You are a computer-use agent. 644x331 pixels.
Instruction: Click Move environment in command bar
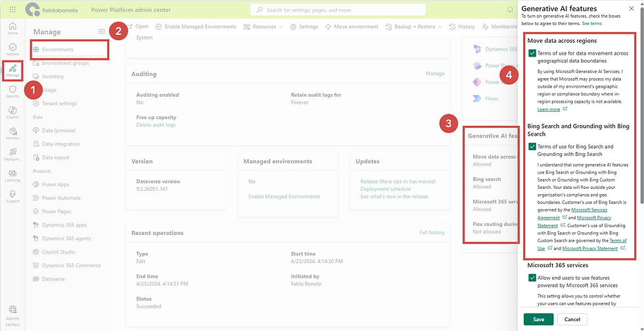coord(352,26)
